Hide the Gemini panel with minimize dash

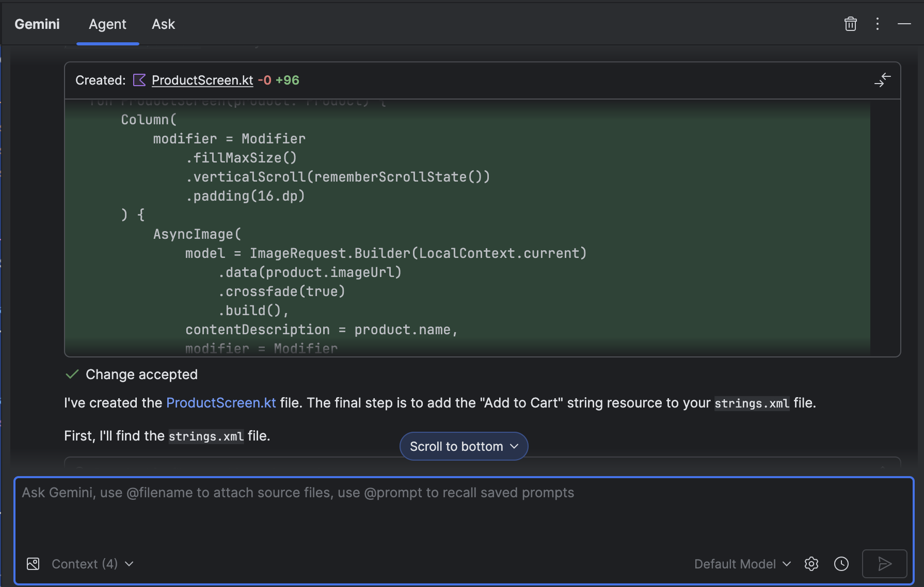pos(904,24)
